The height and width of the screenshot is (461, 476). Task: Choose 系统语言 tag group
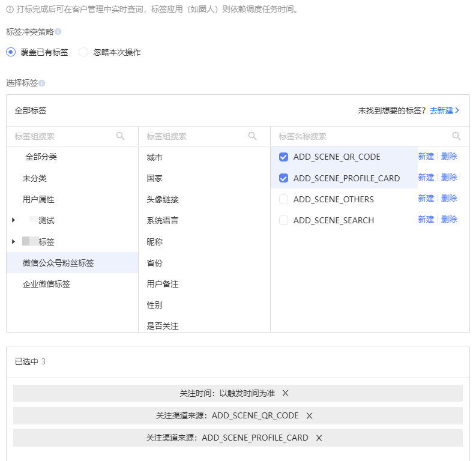(x=163, y=220)
